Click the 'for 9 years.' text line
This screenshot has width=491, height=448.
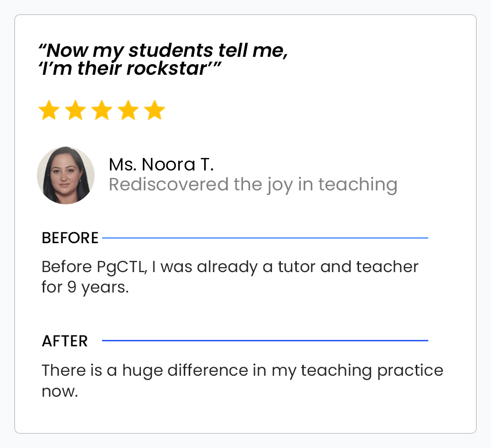[x=85, y=288]
